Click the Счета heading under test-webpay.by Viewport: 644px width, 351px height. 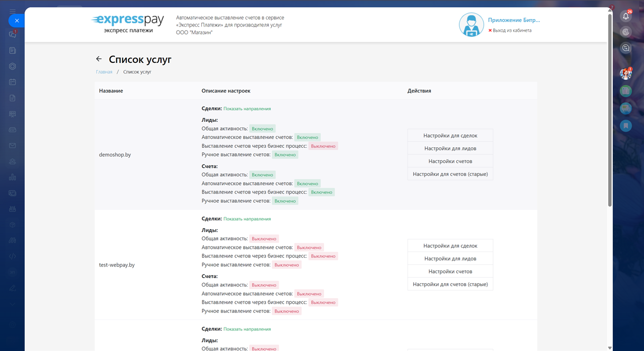[210, 277]
